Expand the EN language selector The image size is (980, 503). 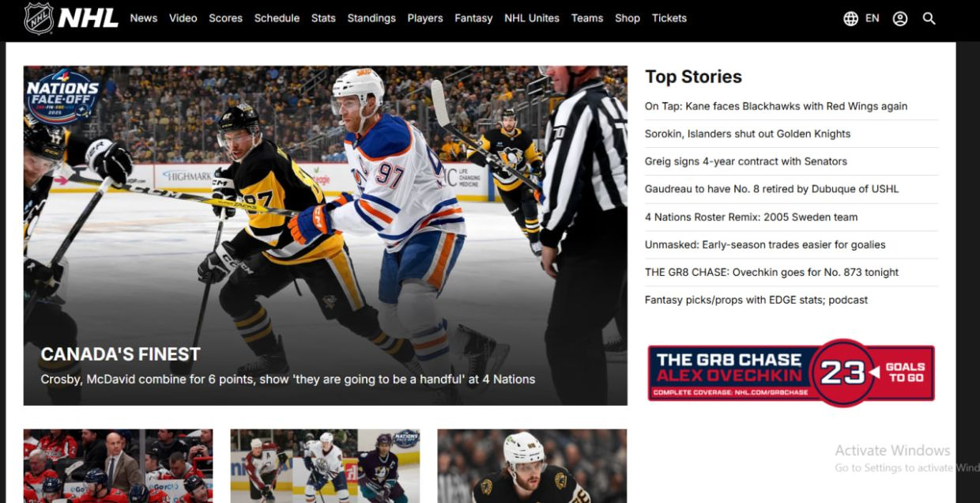tap(872, 18)
